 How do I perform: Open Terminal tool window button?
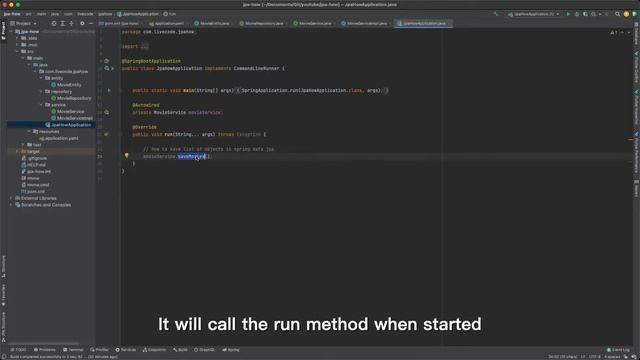[73, 350]
